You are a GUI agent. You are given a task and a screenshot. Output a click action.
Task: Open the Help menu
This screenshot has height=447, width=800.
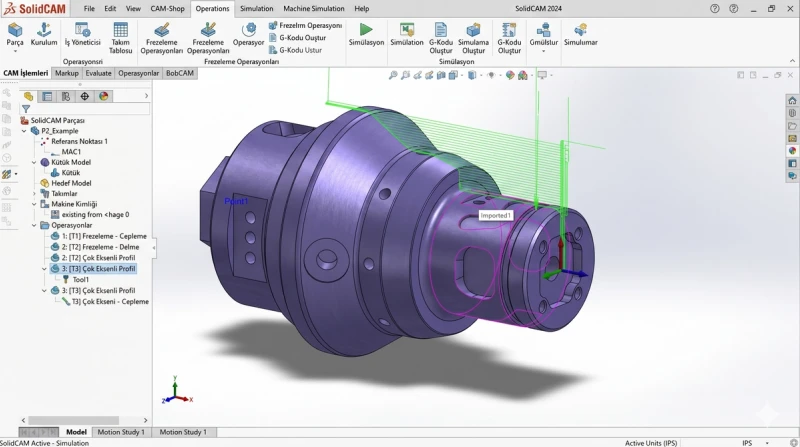(x=362, y=9)
